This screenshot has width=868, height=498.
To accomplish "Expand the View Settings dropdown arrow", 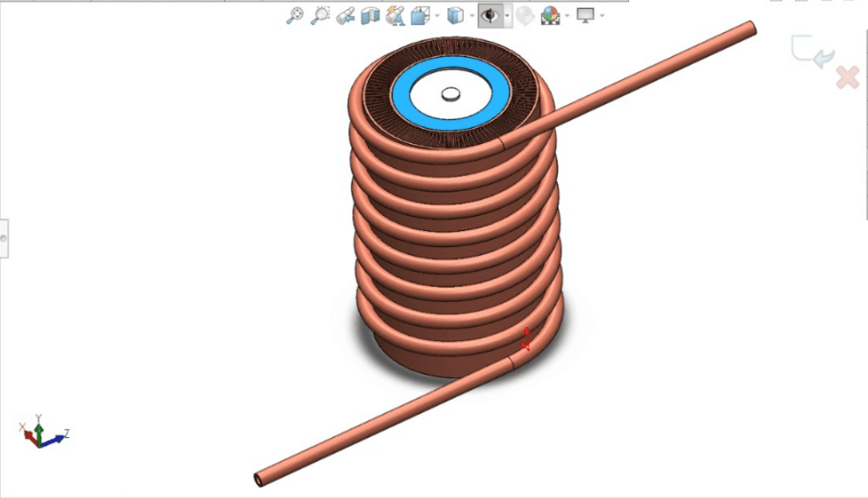I will (x=602, y=16).
